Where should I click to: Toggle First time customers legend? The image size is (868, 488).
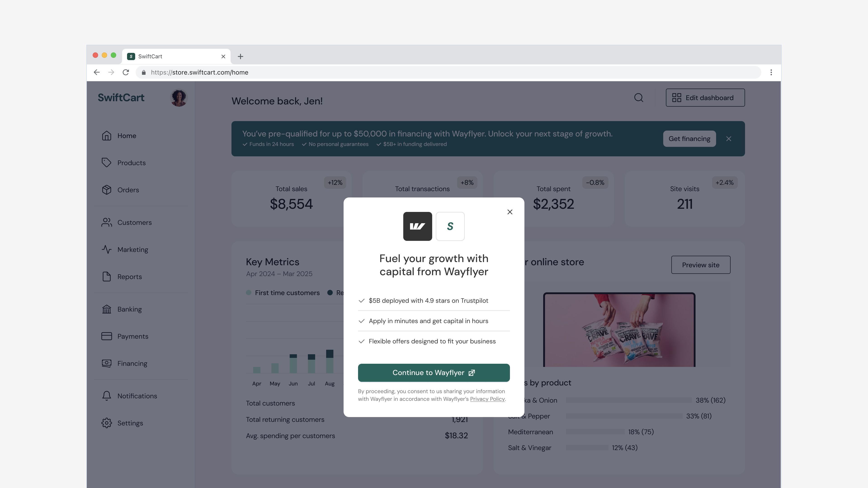[283, 293]
